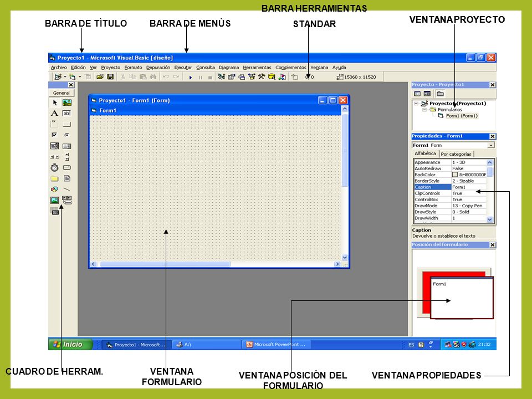
Task: Open Visual Component Manager toolbar icon
Action: point(282,77)
